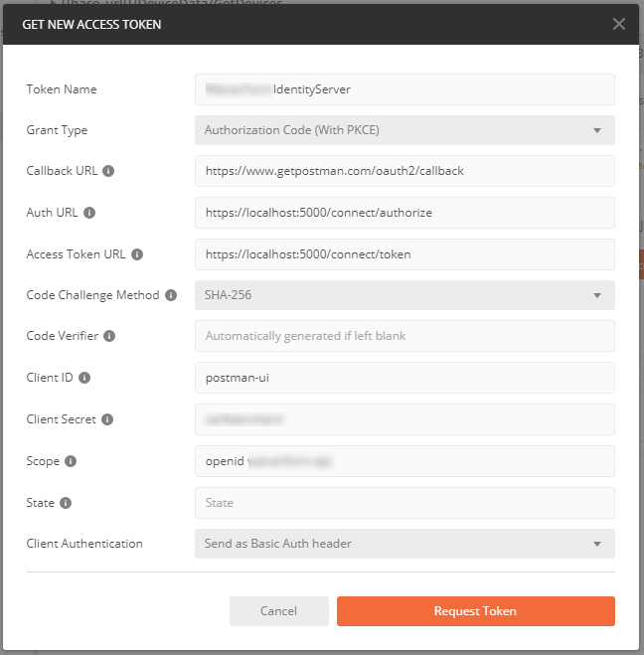Image resolution: width=644 pixels, height=655 pixels.
Task: Click the Token Name label
Action: click(x=62, y=89)
